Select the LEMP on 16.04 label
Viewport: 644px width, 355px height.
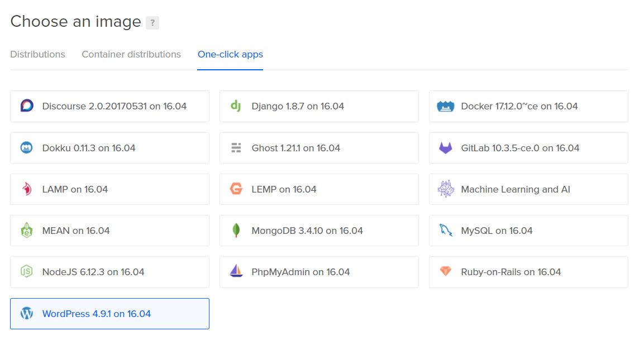point(284,189)
